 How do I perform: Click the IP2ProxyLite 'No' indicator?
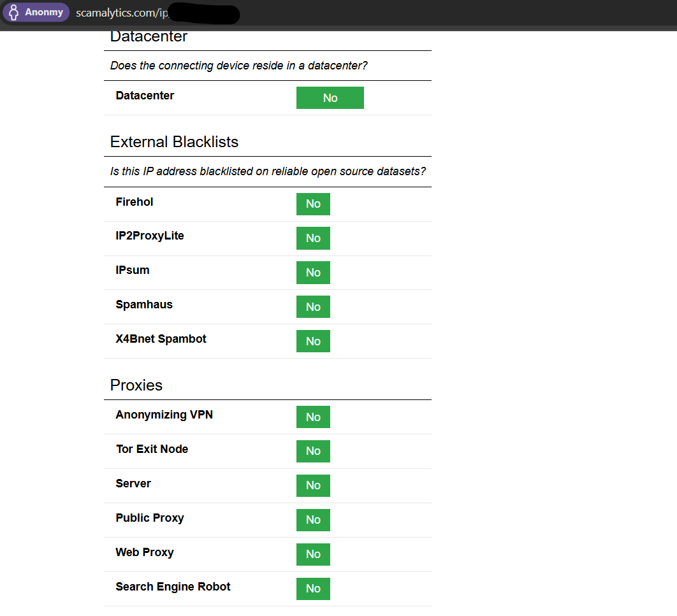click(x=313, y=238)
